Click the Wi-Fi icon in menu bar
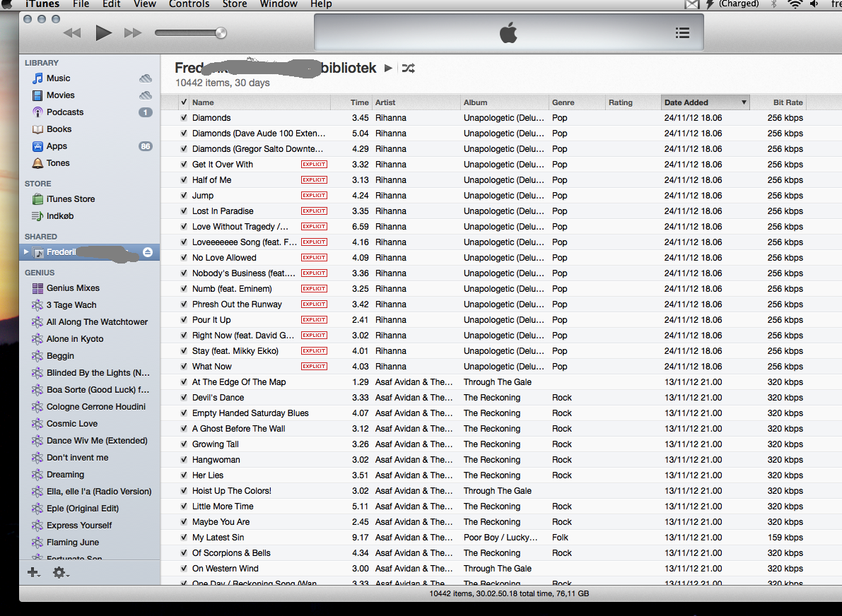Image resolution: width=842 pixels, height=616 pixels. pos(795,4)
